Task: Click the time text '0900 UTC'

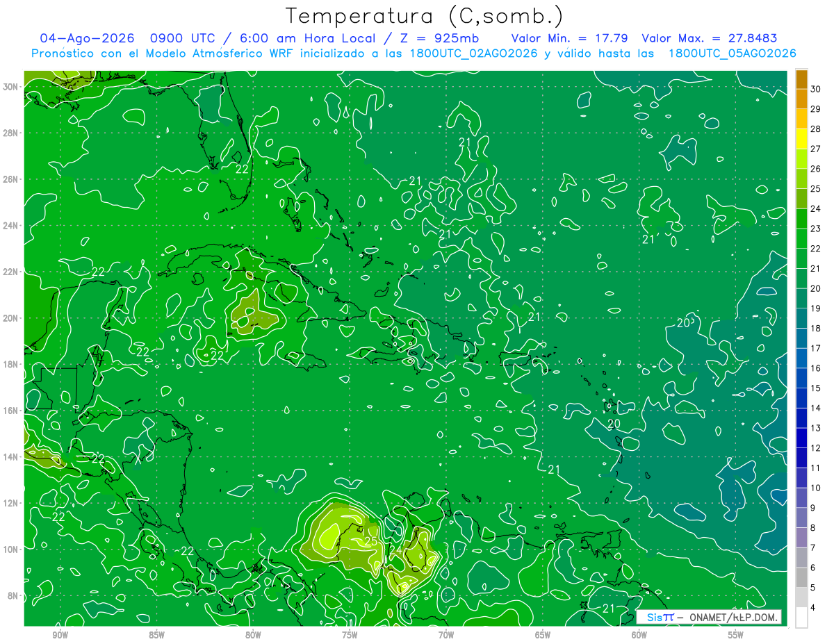Action: pyautogui.click(x=181, y=38)
